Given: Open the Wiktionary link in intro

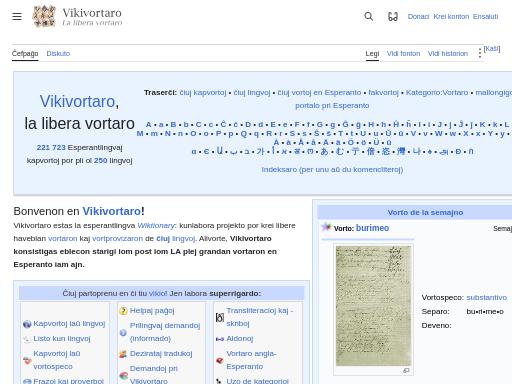Looking at the screenshot, I should pos(156,226).
